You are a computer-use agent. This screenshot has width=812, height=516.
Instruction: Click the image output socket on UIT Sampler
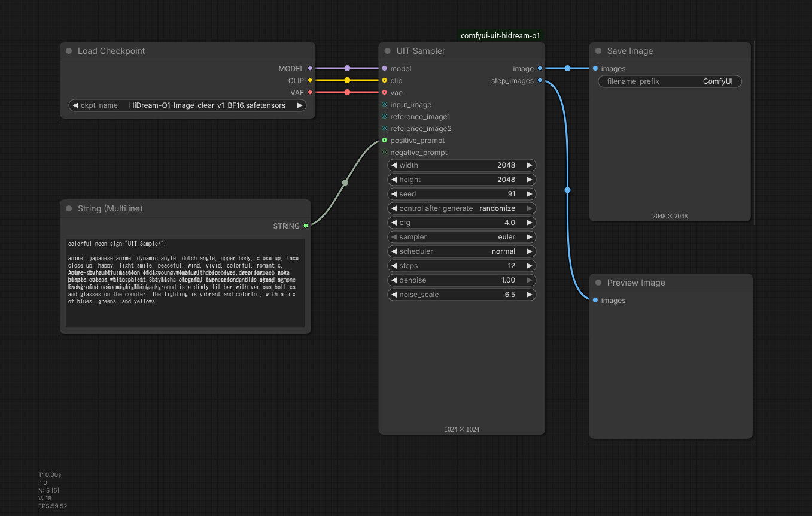(540, 69)
